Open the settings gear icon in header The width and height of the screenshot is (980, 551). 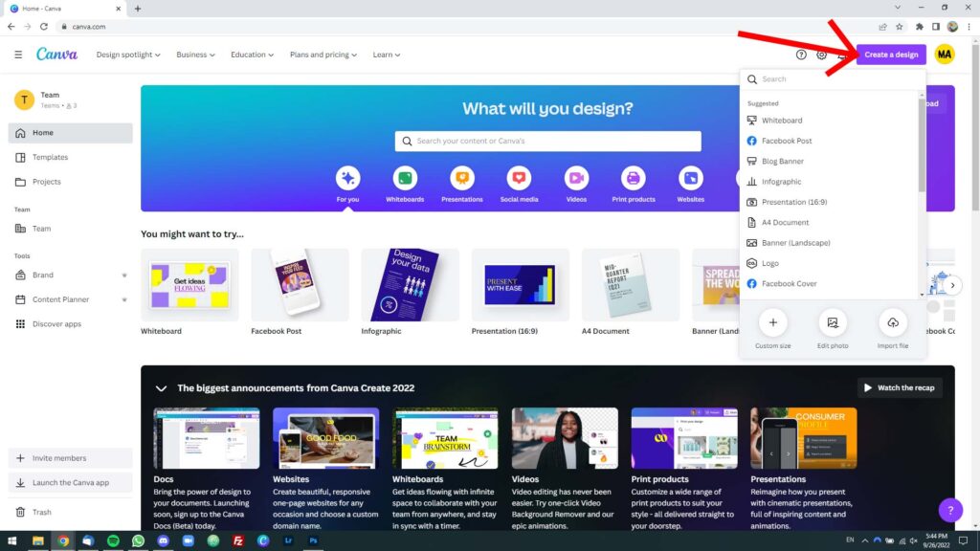point(821,55)
